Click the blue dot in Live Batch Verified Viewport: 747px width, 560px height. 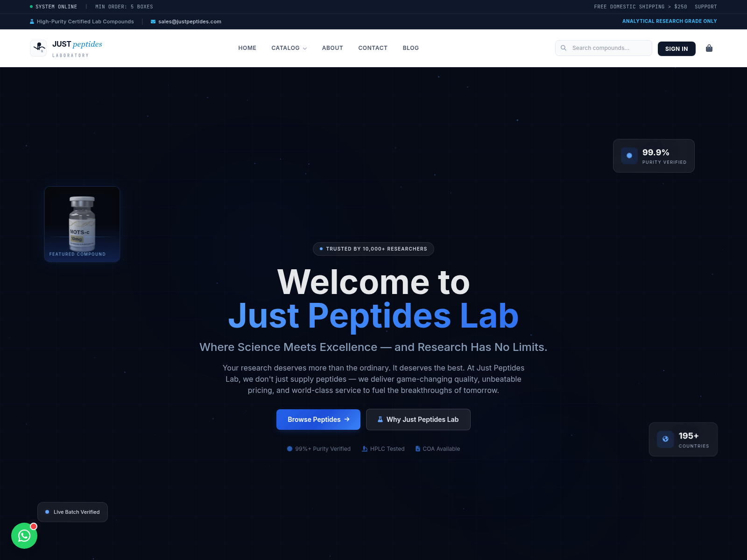pyautogui.click(x=47, y=512)
